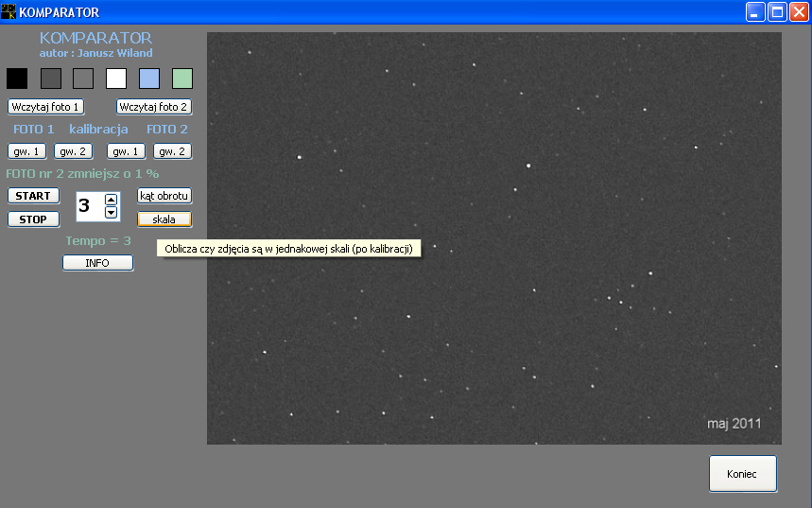Set gw. 1 calibration star under FOTO 2
The height and width of the screenshot is (508, 812).
[x=127, y=151]
